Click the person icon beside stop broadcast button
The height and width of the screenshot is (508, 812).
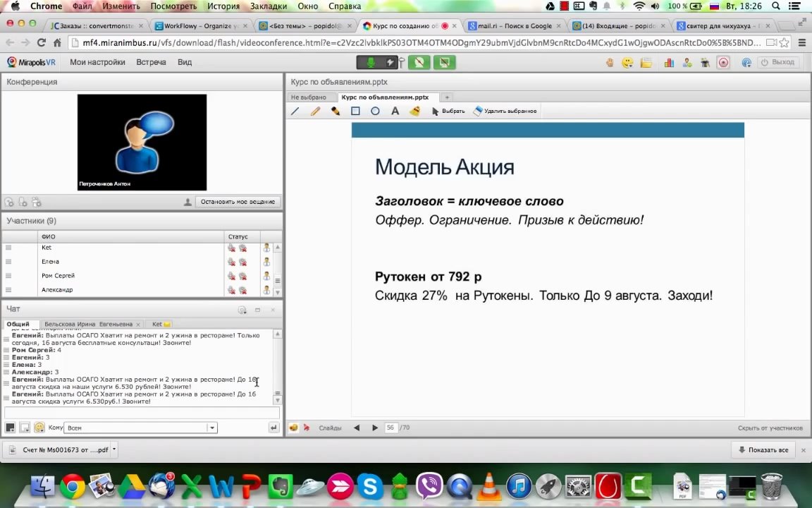pyautogui.click(x=187, y=202)
